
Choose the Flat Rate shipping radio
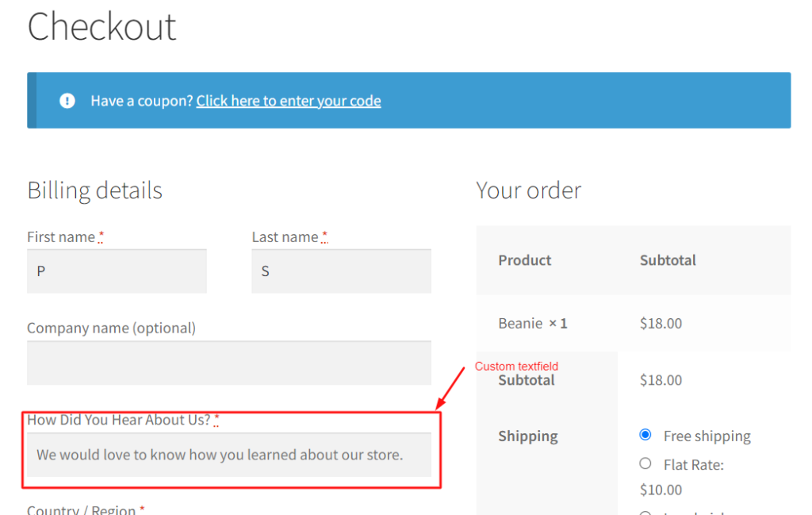point(645,463)
